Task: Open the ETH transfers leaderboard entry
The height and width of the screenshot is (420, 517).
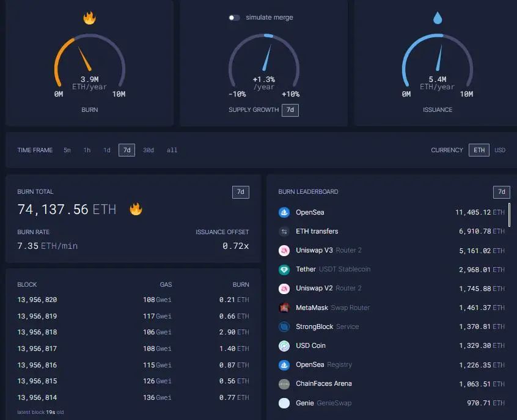Action: click(x=317, y=231)
